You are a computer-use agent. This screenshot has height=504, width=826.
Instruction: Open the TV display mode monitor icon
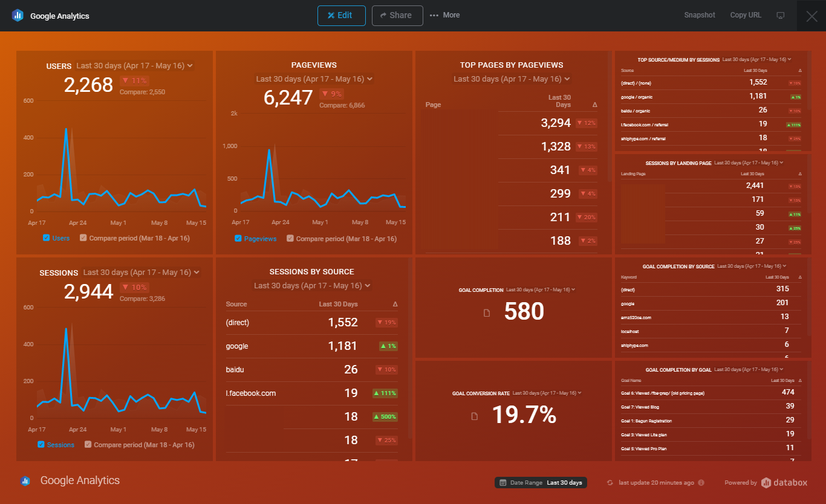coord(781,15)
